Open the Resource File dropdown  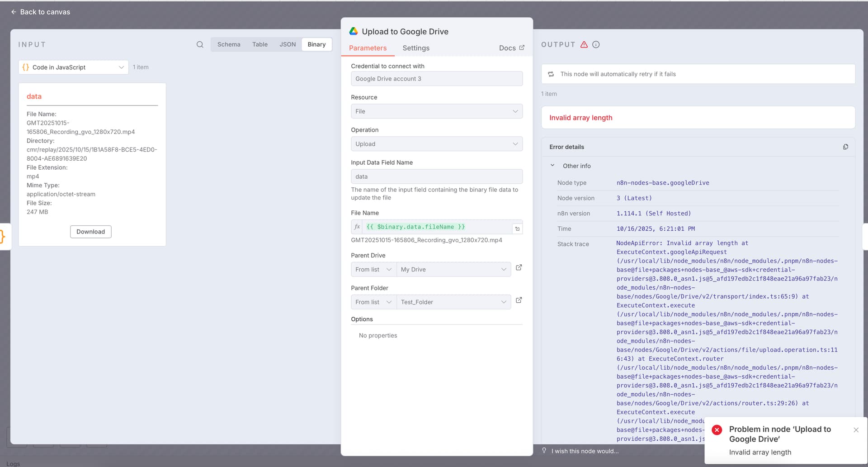point(436,111)
